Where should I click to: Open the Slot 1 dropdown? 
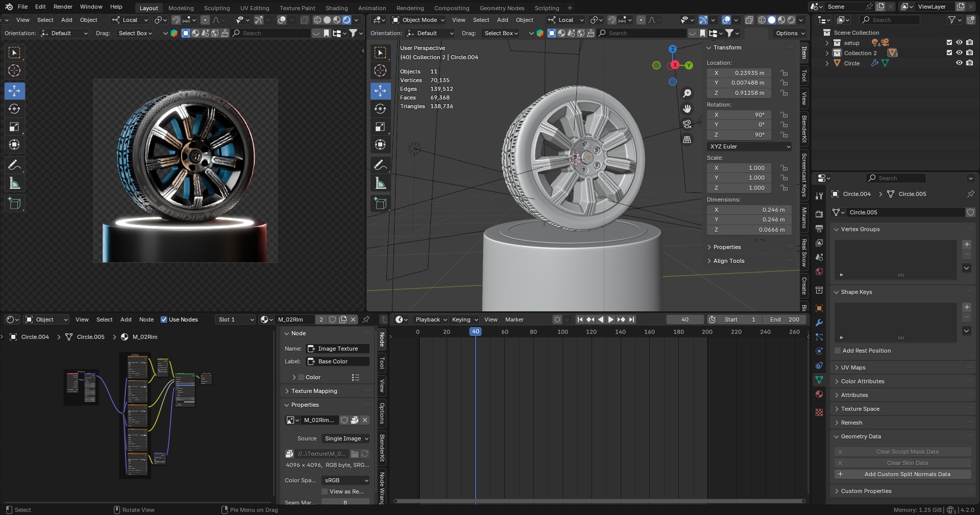(235, 320)
